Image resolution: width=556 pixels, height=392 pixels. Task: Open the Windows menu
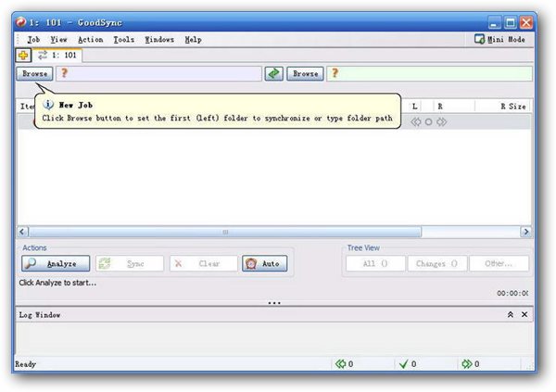click(159, 39)
